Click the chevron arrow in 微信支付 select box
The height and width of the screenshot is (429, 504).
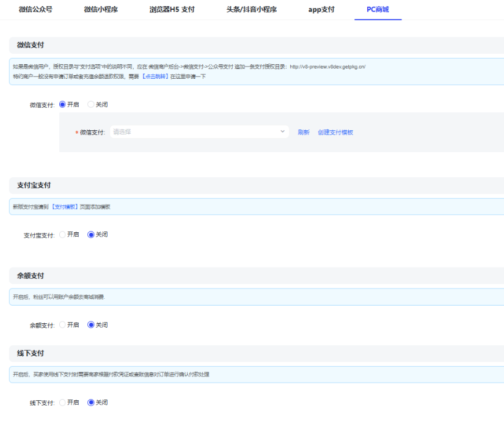pos(282,132)
